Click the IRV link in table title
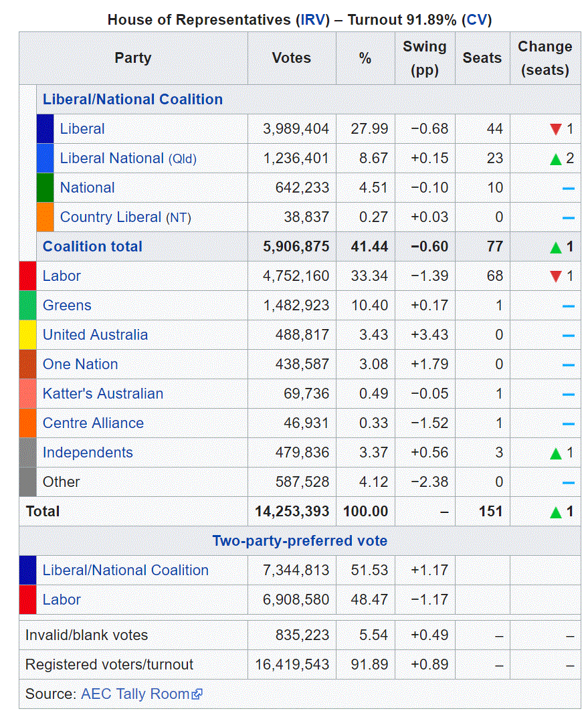Screen dimensions: 588x715 point(314,19)
